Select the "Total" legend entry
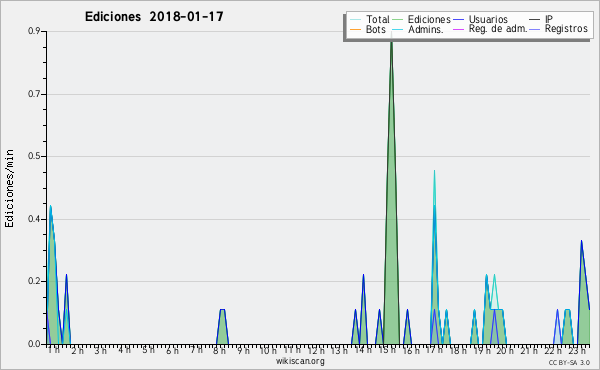Image resolution: width=600 pixels, height=370 pixels. click(x=370, y=19)
